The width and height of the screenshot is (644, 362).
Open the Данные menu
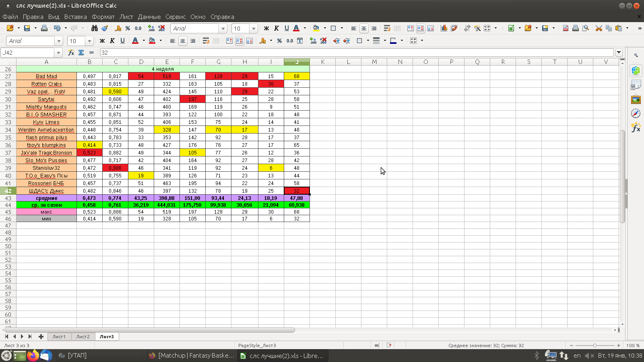[x=149, y=17]
